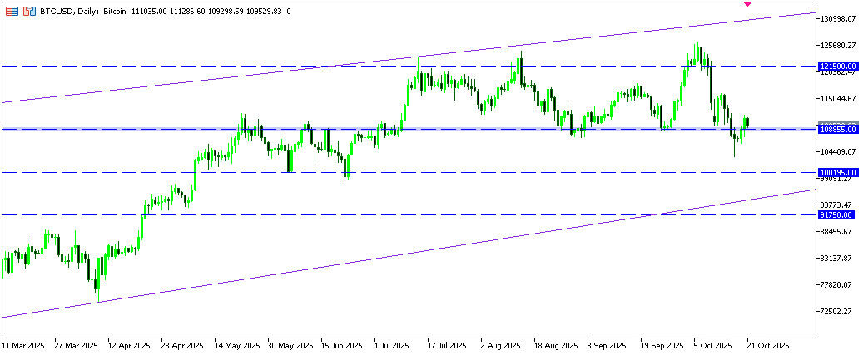Screen dimensions: 868x355
Task: Select the 108855.00 price level label
Action: click(x=838, y=130)
